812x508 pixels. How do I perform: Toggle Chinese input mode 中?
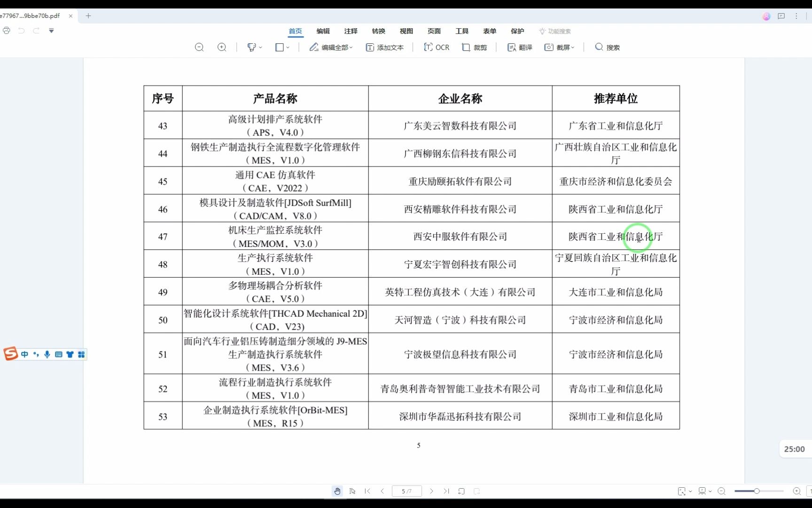tap(24, 354)
